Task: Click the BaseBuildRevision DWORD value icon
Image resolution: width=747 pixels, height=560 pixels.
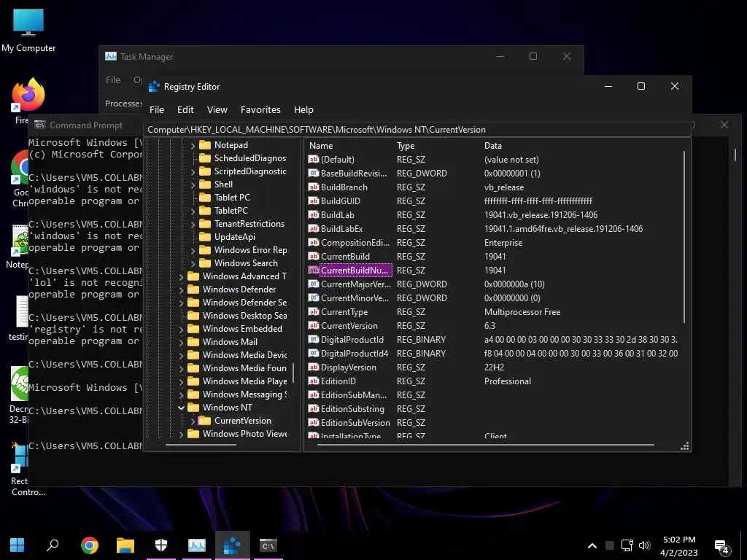Action: (x=314, y=173)
